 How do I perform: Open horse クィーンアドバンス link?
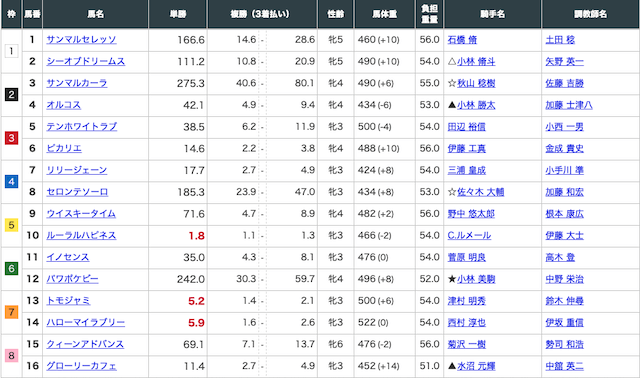click(x=85, y=344)
